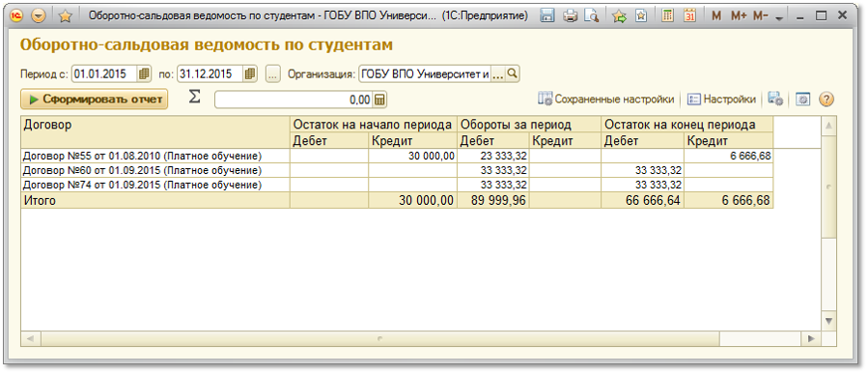
Task: Click the 30 000,00 credit cell for Договор №55
Action: [x=412, y=157]
